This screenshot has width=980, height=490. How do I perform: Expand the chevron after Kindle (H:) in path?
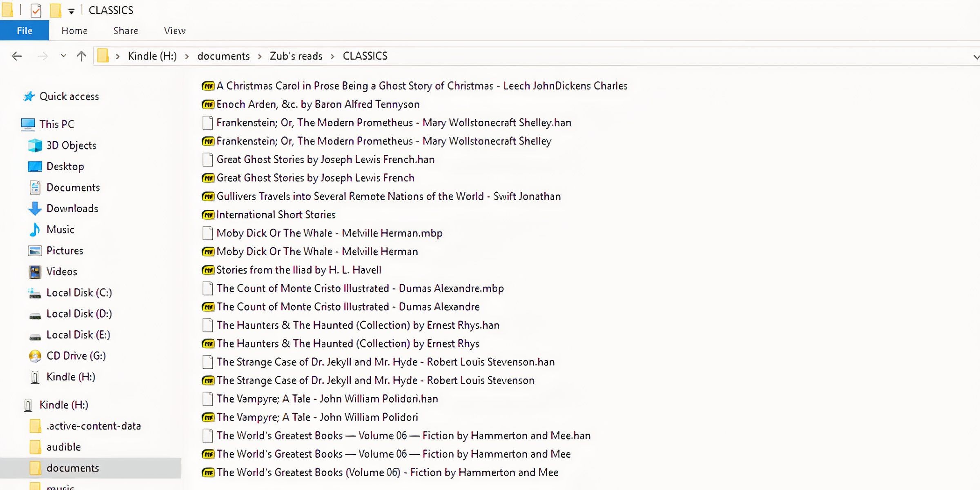187,56
